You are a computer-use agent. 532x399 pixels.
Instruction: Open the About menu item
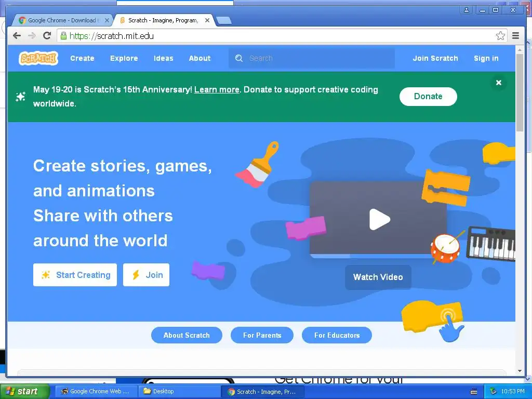199,58
